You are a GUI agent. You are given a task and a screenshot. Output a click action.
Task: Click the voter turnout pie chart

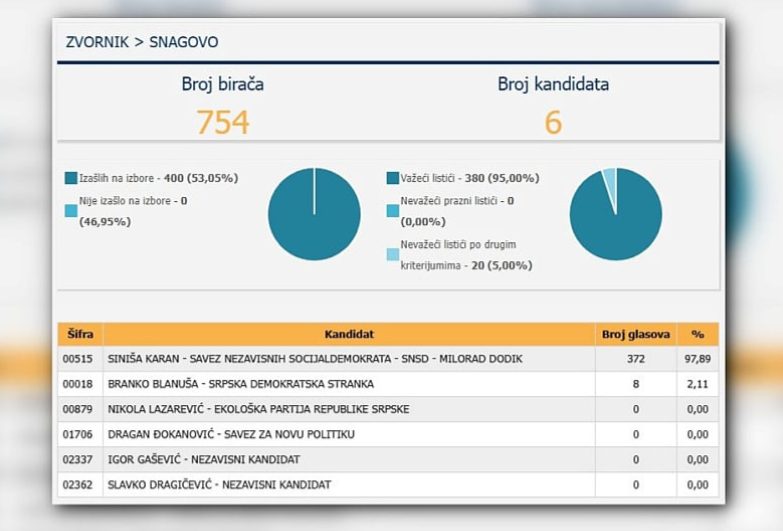pyautogui.click(x=314, y=214)
